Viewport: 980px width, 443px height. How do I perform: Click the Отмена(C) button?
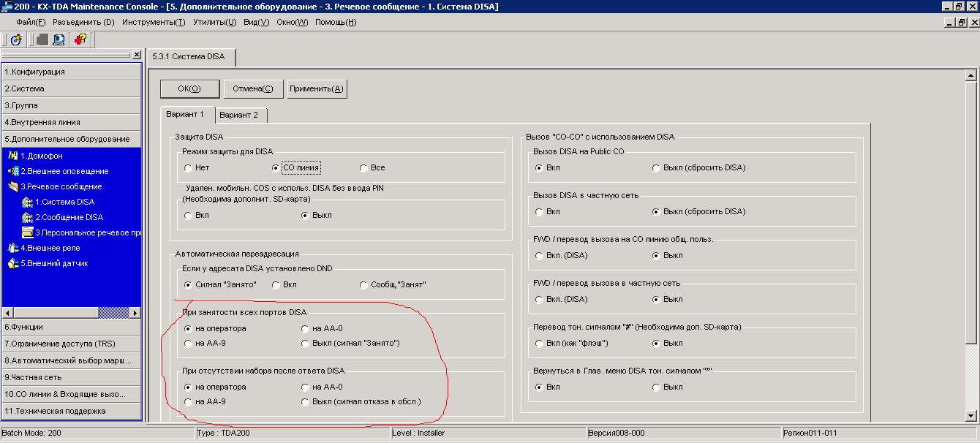(x=253, y=88)
